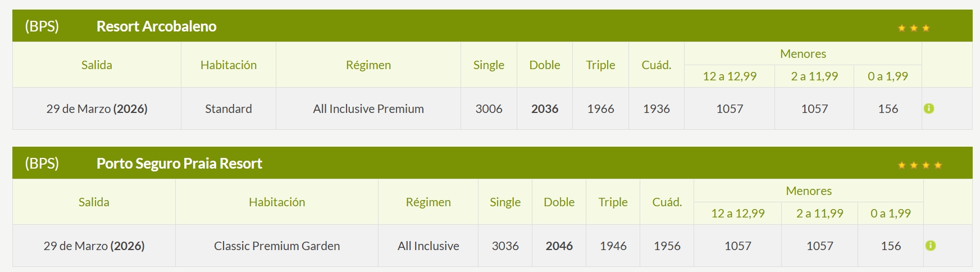Click the Habitación header in Porto Seguro table

277,202
